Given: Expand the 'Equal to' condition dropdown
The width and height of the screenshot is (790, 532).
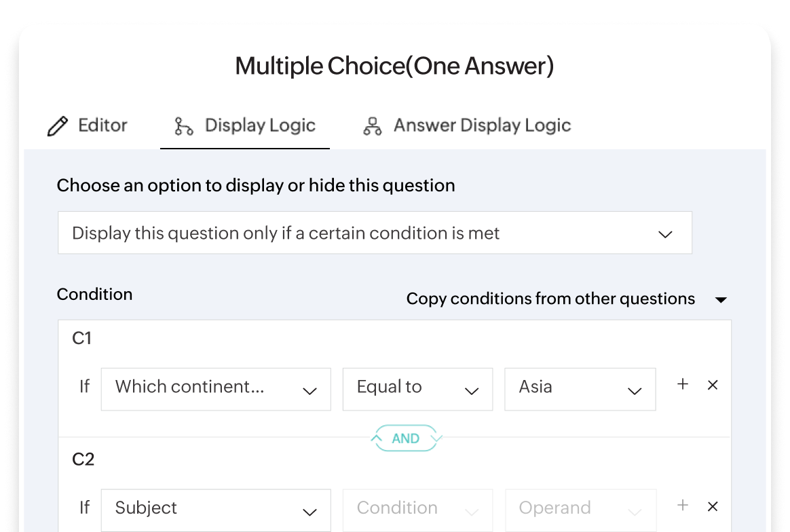Looking at the screenshot, I should (417, 389).
